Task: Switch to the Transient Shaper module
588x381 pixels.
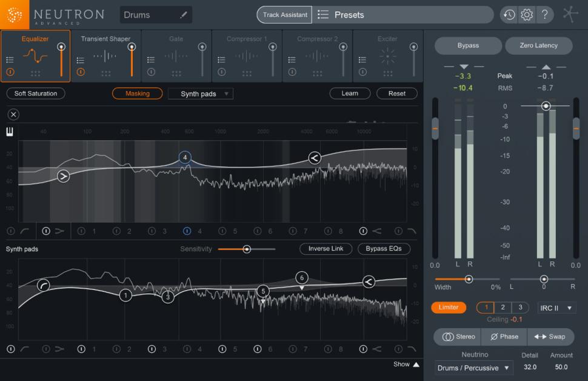Action: click(106, 55)
